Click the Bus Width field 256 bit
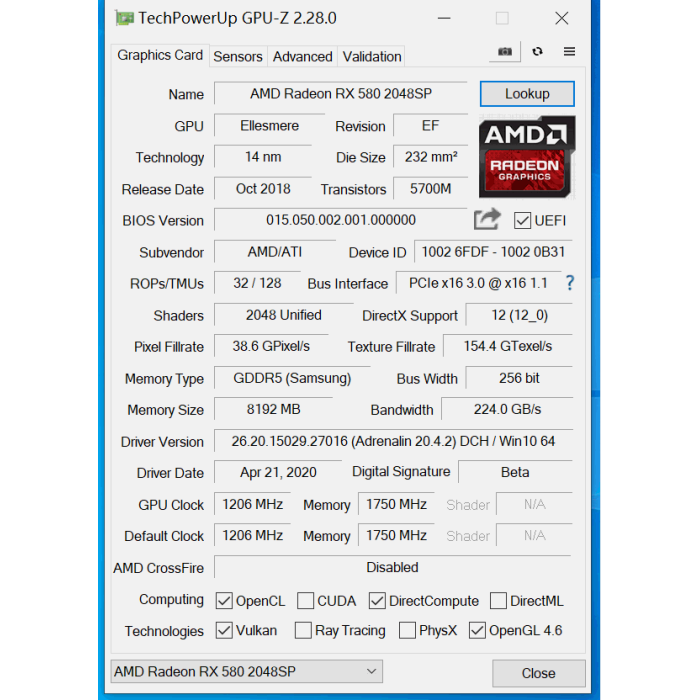 click(x=519, y=378)
